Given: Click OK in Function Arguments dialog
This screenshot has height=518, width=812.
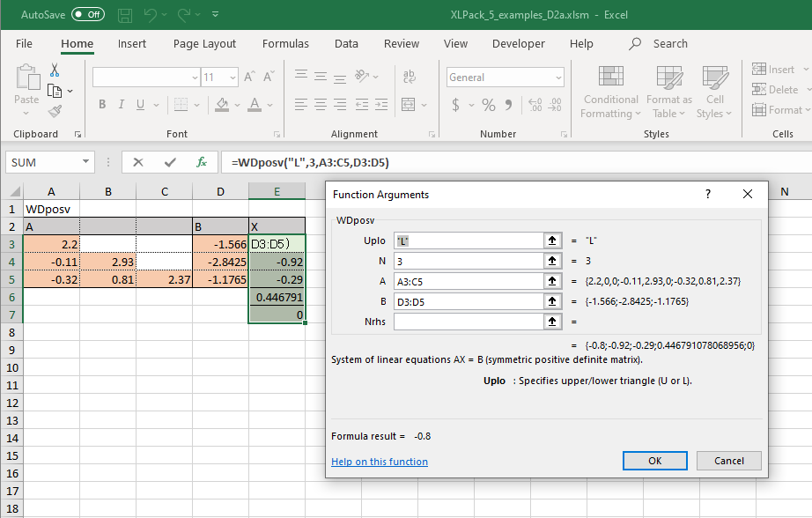Looking at the screenshot, I should (655, 461).
